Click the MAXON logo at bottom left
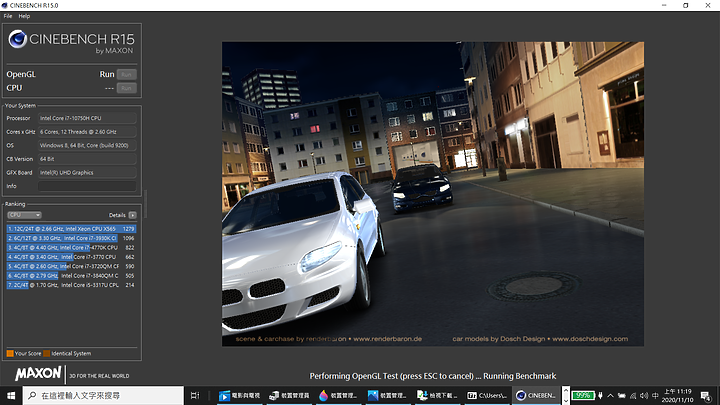 [x=38, y=374]
